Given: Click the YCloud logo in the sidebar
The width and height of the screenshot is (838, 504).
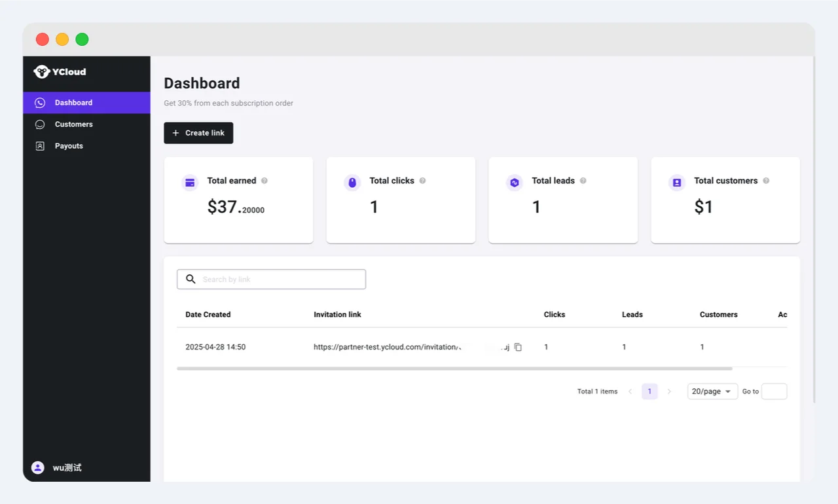Looking at the screenshot, I should [60, 71].
